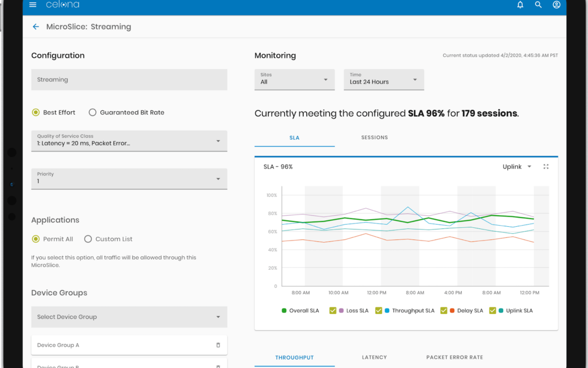Select the Packet Error Rate tab

pyautogui.click(x=455, y=357)
